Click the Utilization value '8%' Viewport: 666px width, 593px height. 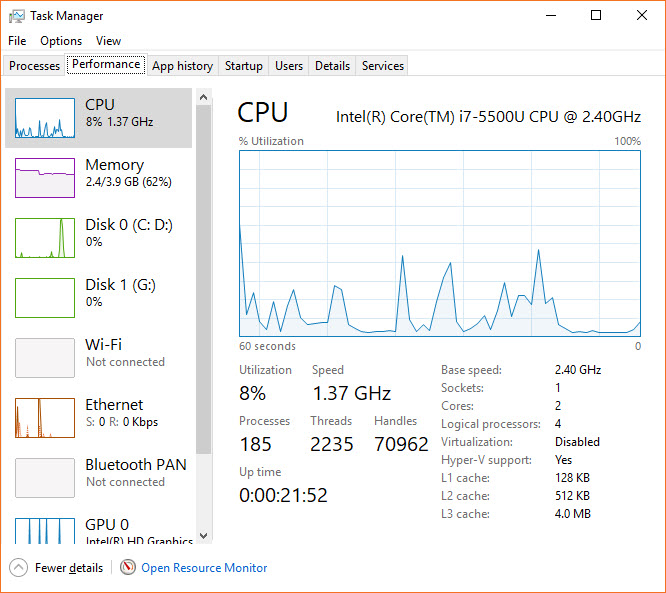coord(252,393)
